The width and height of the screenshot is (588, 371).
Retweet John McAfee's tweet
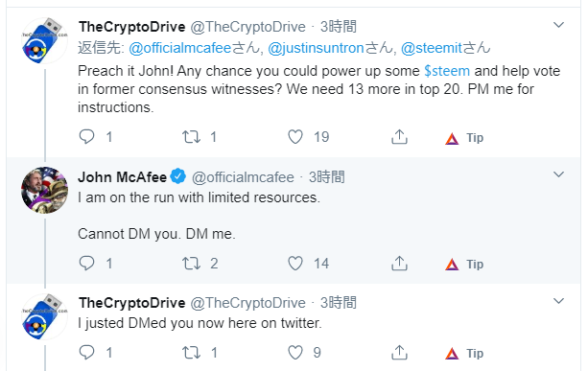coord(191,263)
